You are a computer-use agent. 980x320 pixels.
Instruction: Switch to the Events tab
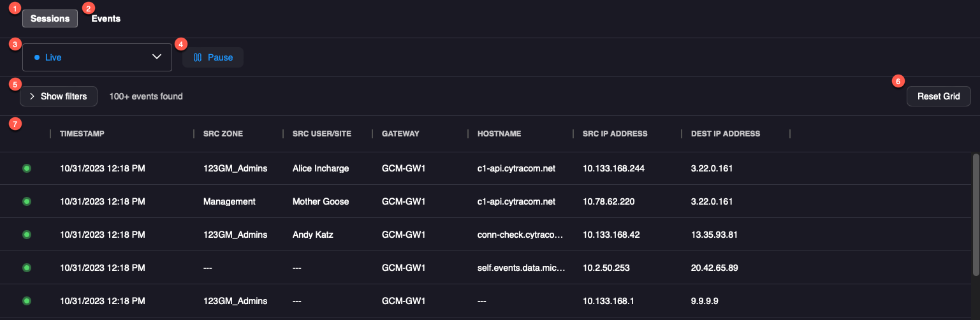(x=106, y=18)
